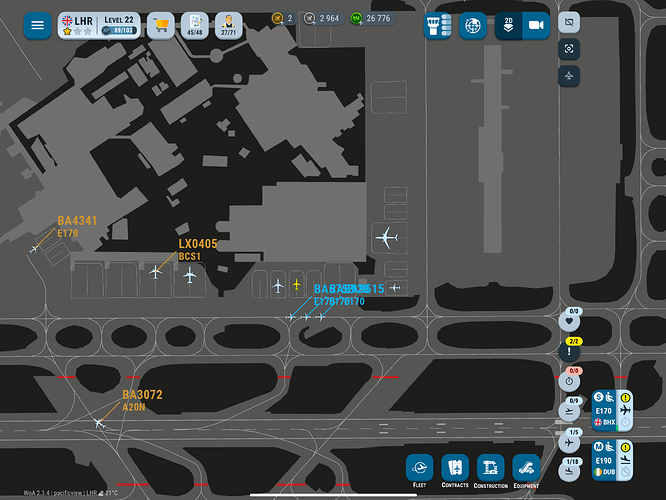The width and height of the screenshot is (666, 500).
Task: Open the E170 BHX flight card
Action: tap(612, 410)
